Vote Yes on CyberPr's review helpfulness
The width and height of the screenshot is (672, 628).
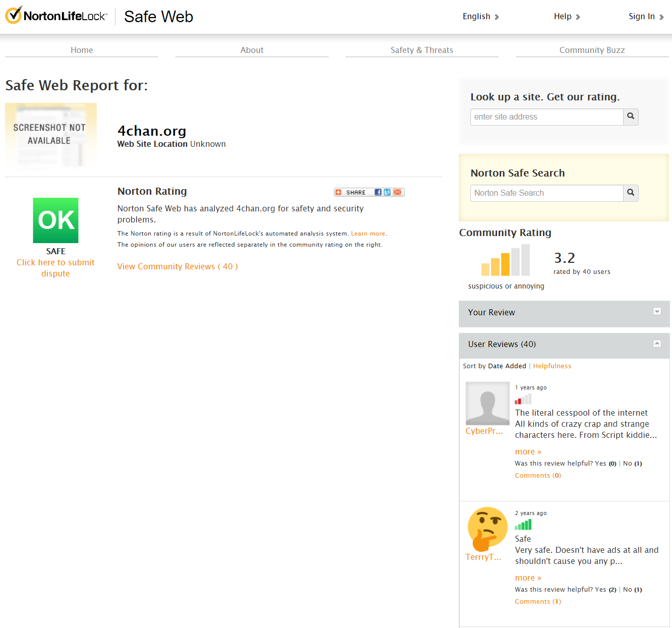(600, 464)
